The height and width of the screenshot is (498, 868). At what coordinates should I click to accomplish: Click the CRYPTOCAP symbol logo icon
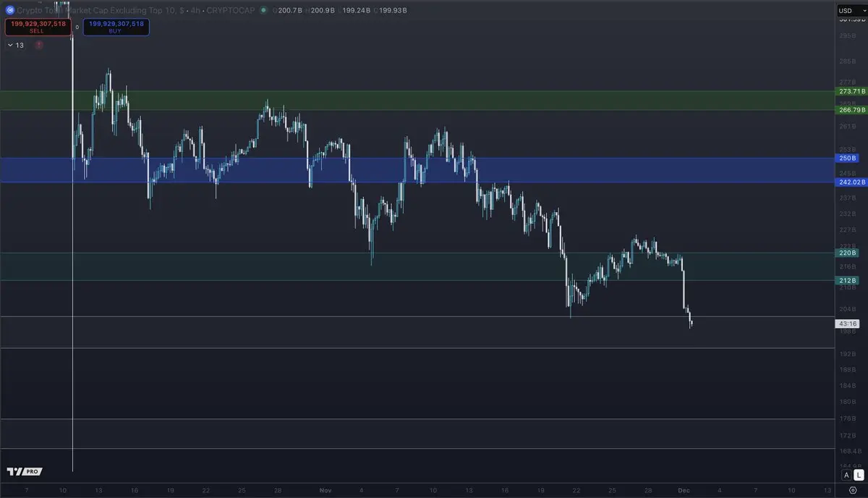point(9,10)
